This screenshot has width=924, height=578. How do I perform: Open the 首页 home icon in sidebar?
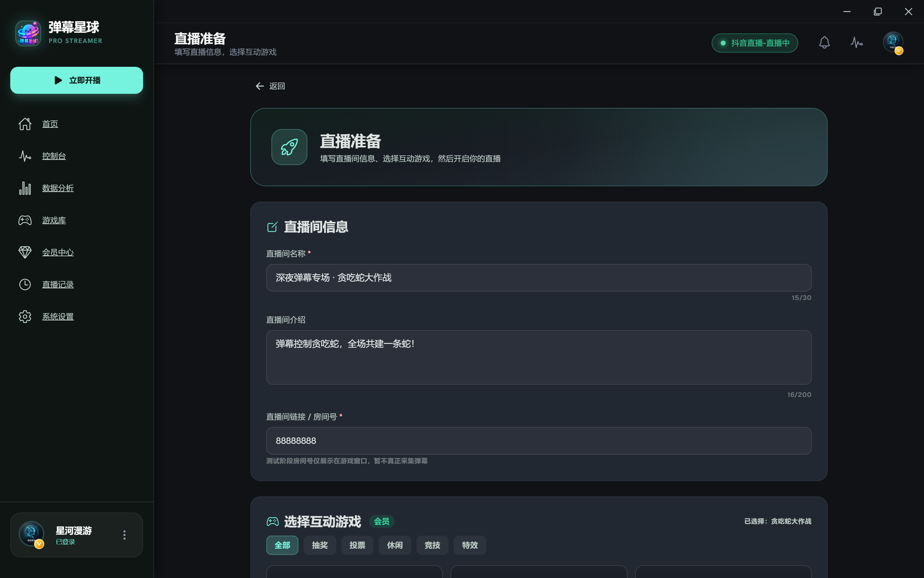pyautogui.click(x=25, y=124)
